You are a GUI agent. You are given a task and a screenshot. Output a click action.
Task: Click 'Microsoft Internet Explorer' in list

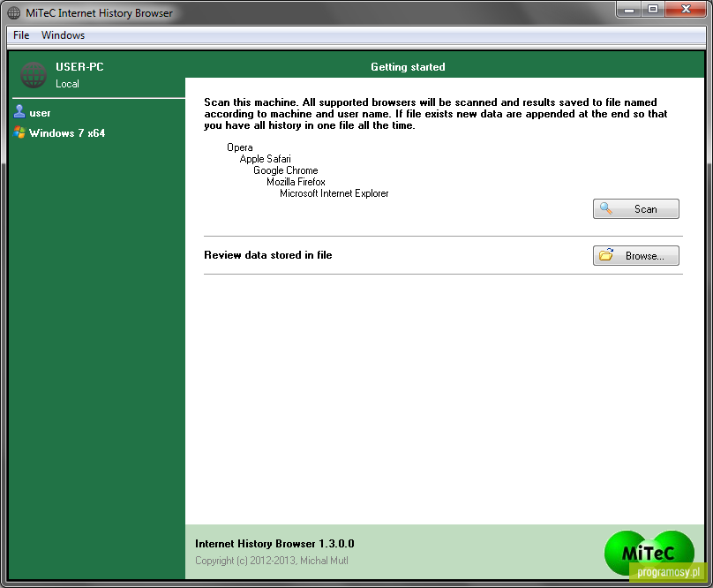[334, 193]
